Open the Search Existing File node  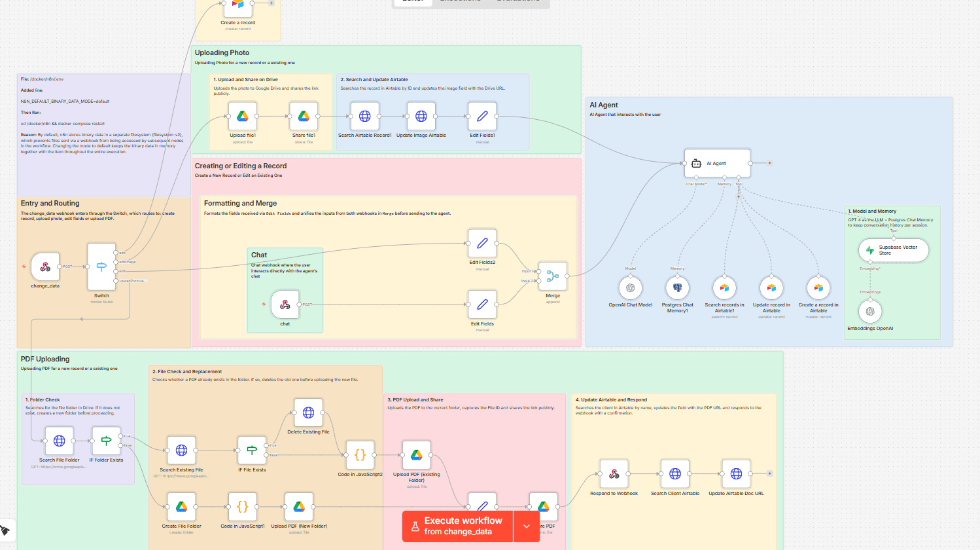[182, 450]
